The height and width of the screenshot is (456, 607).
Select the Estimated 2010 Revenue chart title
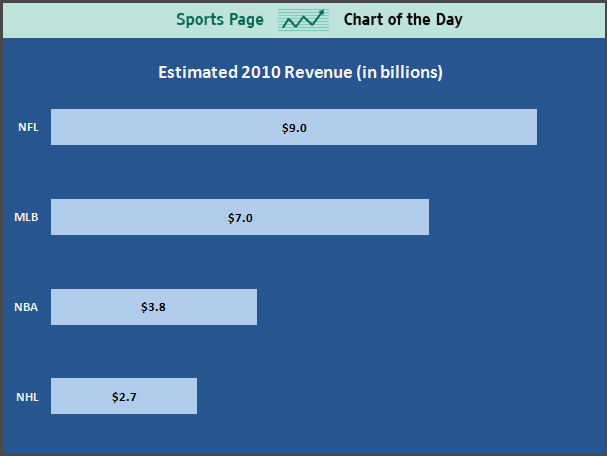click(x=301, y=72)
